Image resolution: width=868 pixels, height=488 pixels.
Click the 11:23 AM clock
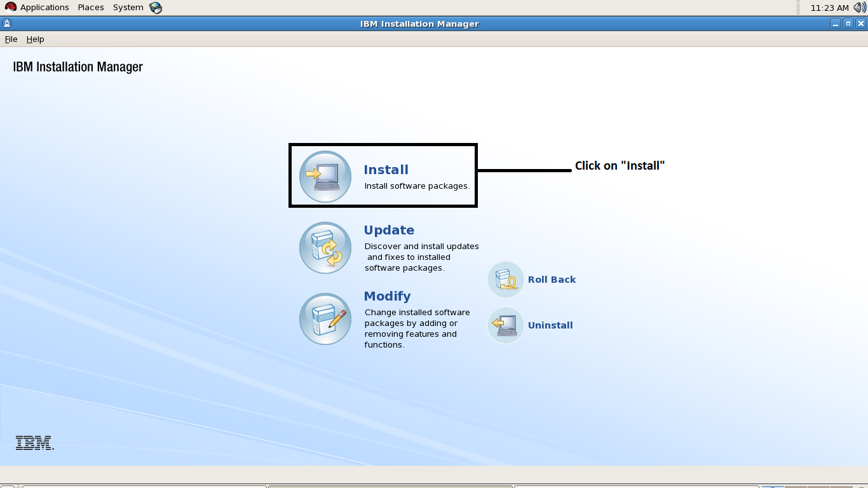point(830,8)
